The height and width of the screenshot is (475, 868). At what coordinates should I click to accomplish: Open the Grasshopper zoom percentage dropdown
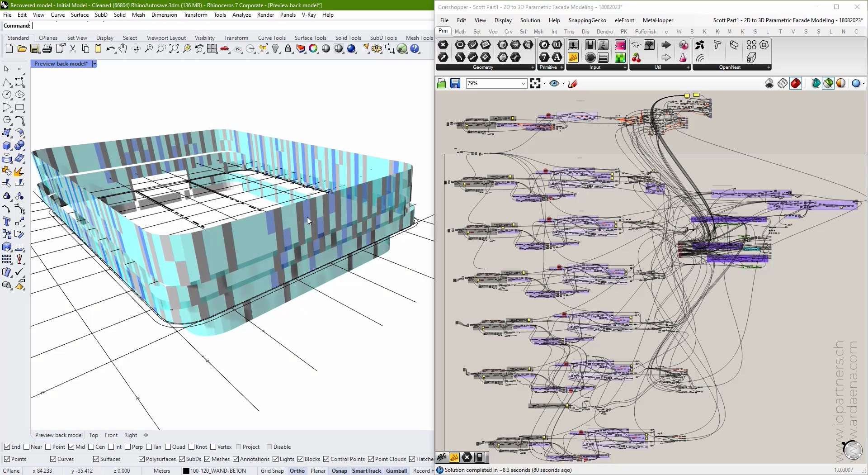[524, 83]
